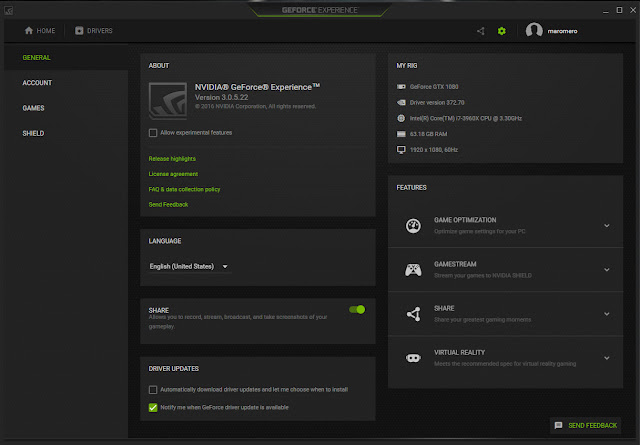Switch to the Drivers tab

(x=94, y=31)
